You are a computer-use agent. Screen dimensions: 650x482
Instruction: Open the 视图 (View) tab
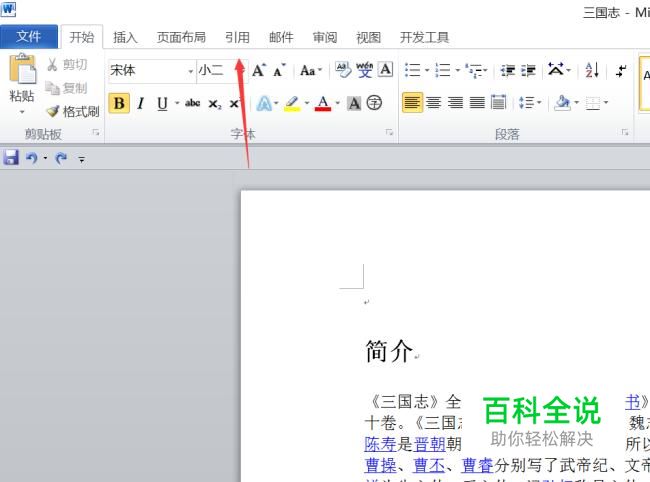(369, 37)
